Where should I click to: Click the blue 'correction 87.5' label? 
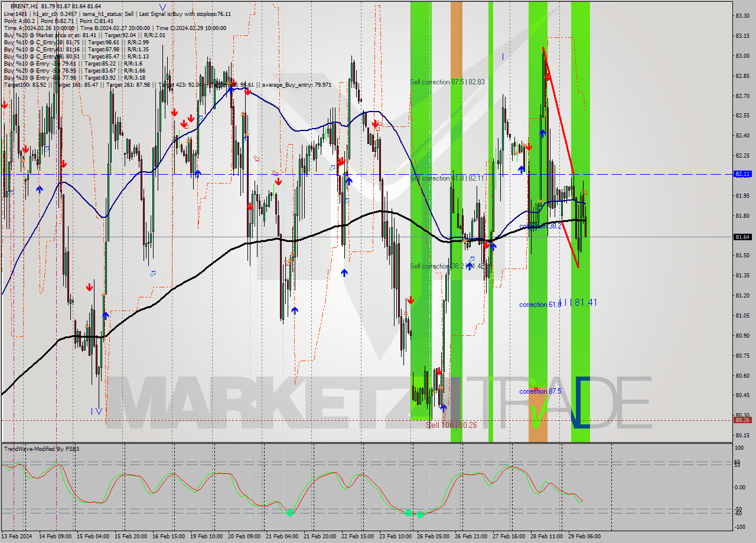(540, 391)
